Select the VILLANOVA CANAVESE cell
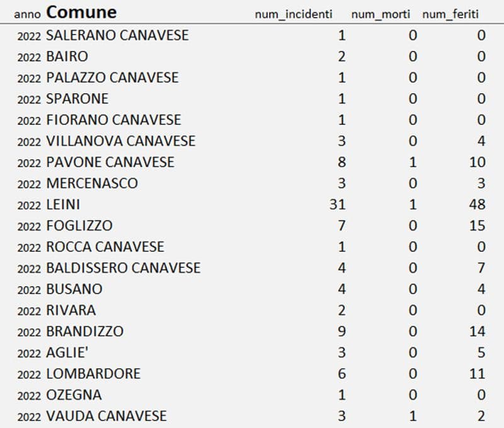The image size is (504, 428). [121, 141]
